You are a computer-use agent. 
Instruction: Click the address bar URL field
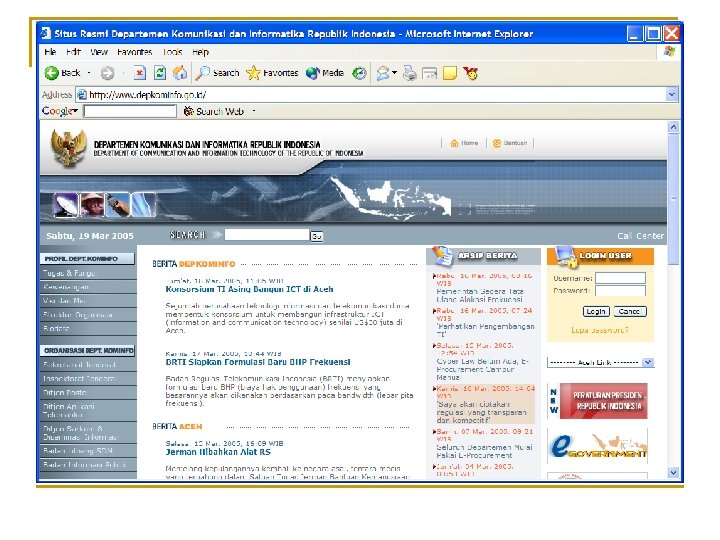point(372,95)
